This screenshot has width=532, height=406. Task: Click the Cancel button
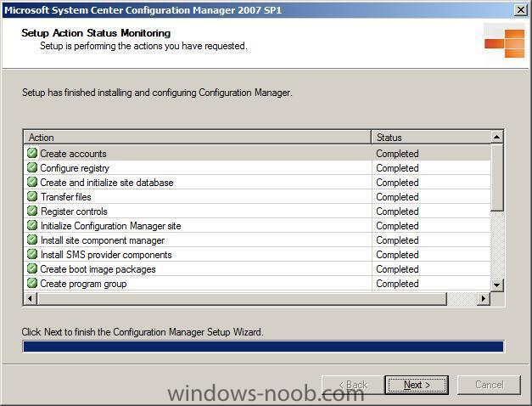pyautogui.click(x=489, y=385)
